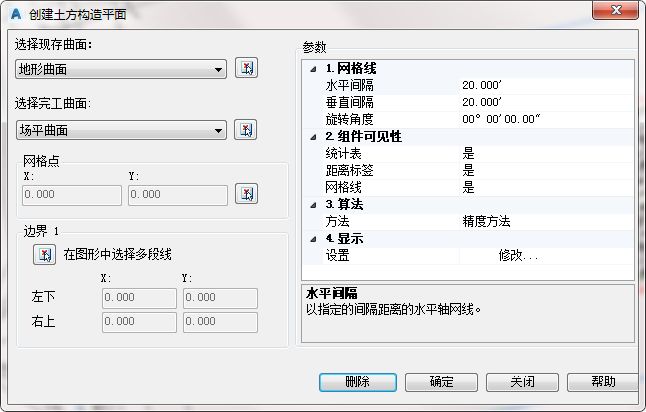Collapse the 3. 算法 section
646x412 pixels.
pyautogui.click(x=313, y=204)
